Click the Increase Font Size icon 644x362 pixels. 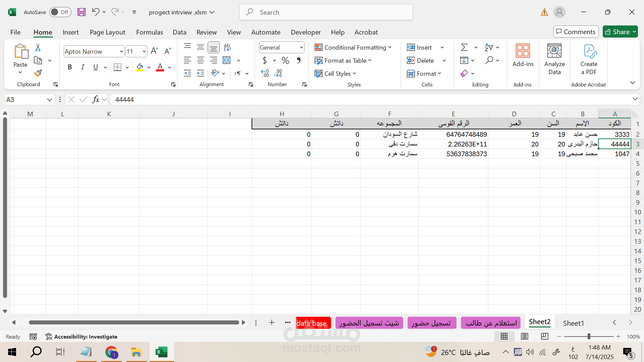tap(154, 51)
